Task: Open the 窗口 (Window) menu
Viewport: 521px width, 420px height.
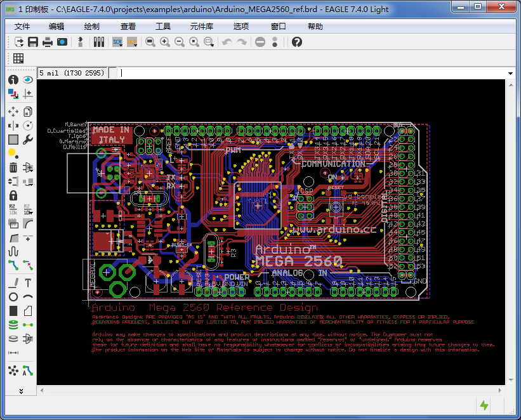Action: click(x=278, y=26)
